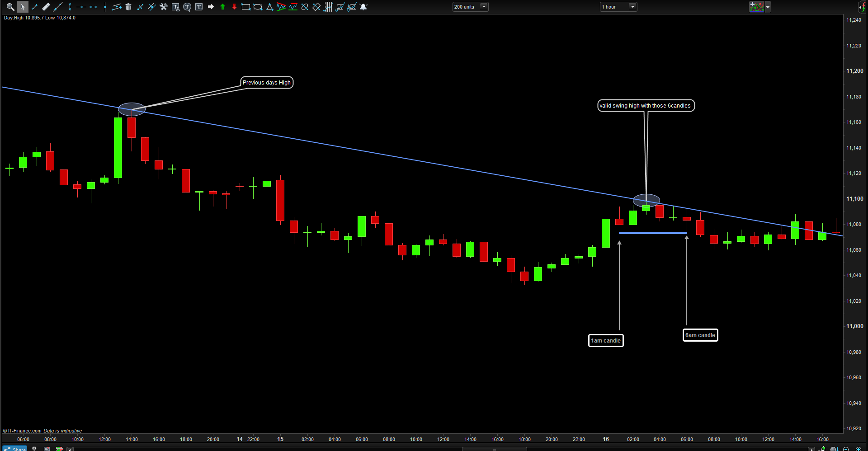868x451 pixels.
Task: Choose the horizontal segment tool
Action: (93, 7)
